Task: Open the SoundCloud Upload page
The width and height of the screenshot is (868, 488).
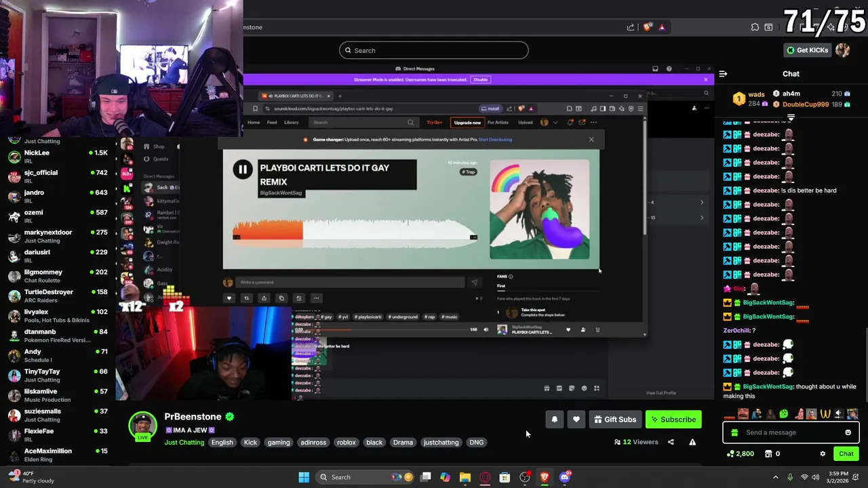Action: click(526, 123)
